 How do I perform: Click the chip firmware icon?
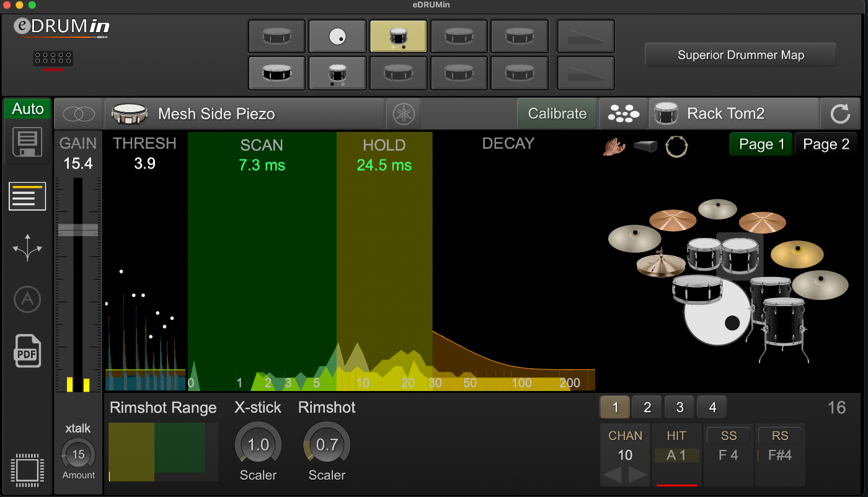tap(27, 469)
